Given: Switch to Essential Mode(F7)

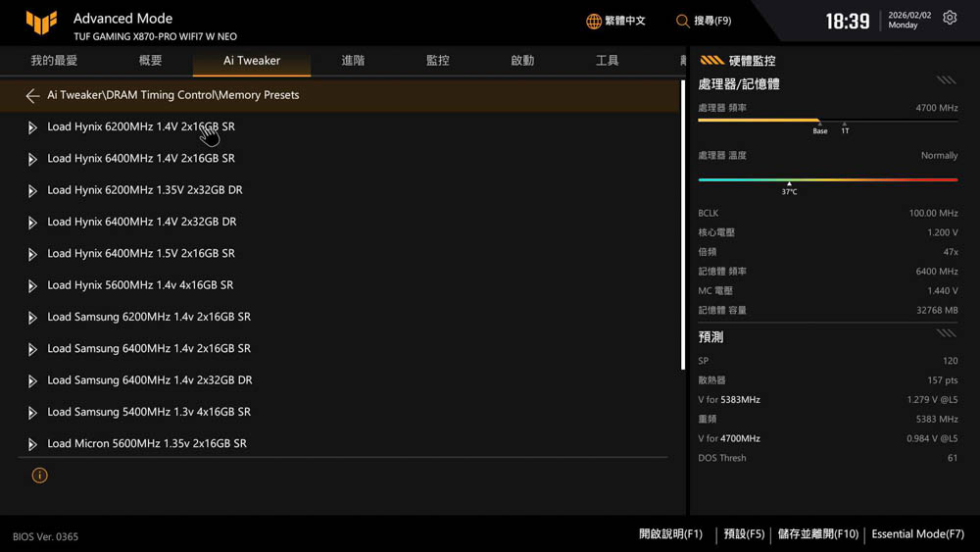Looking at the screenshot, I should (x=917, y=534).
